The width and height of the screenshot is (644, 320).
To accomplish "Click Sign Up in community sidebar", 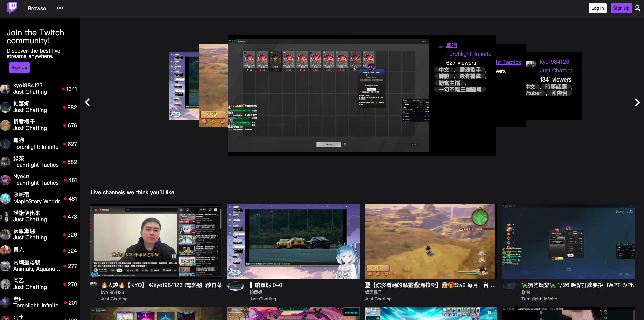I will pos(19,67).
